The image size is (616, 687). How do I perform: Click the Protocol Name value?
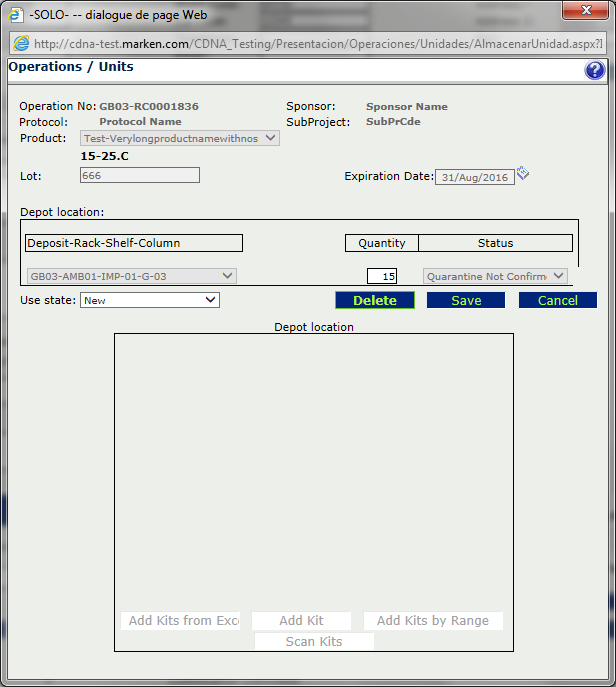(x=140, y=121)
